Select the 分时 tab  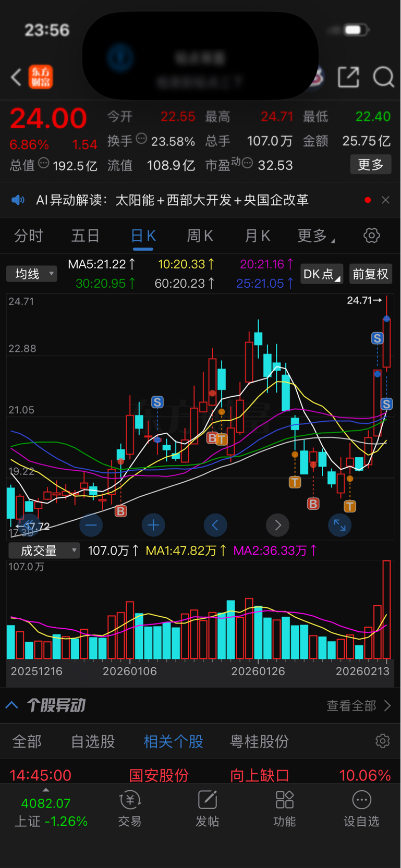click(x=29, y=236)
